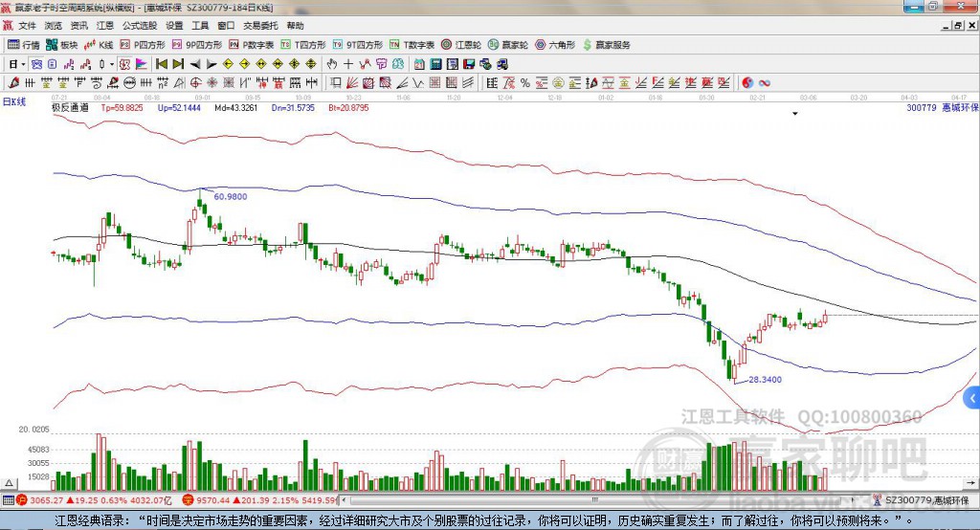
Task: Click the 板块 toolbar button
Action: 62,45
